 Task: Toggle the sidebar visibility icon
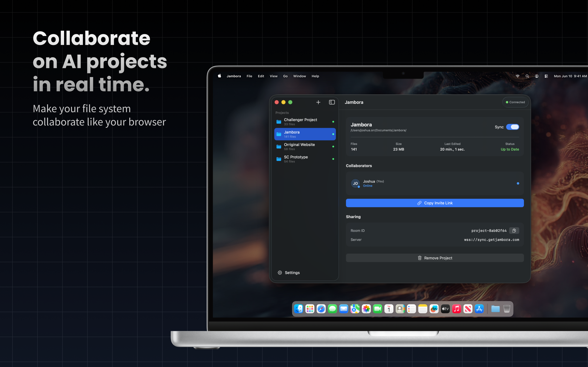click(332, 102)
